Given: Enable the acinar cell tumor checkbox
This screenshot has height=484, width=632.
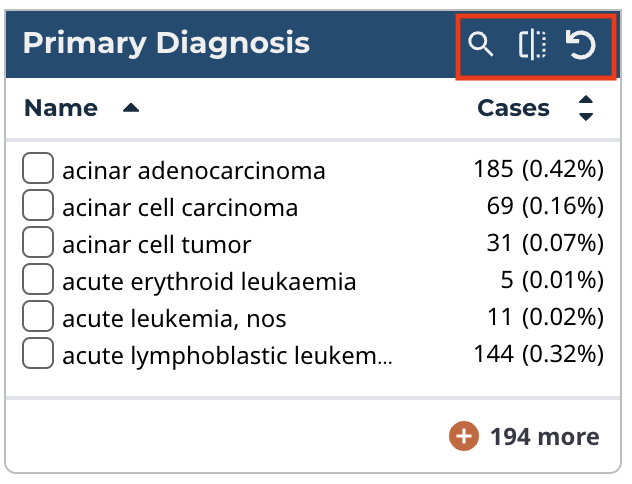Looking at the screenshot, I should 38,244.
